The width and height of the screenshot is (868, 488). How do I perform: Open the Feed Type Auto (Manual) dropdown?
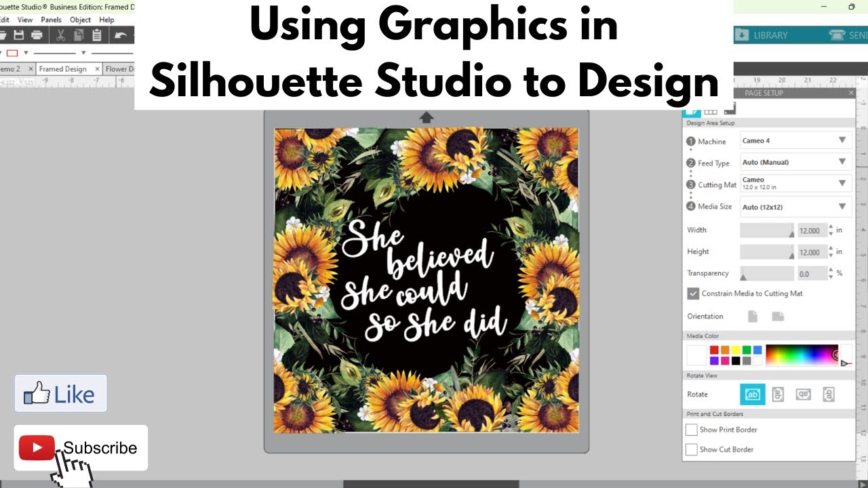pos(795,162)
